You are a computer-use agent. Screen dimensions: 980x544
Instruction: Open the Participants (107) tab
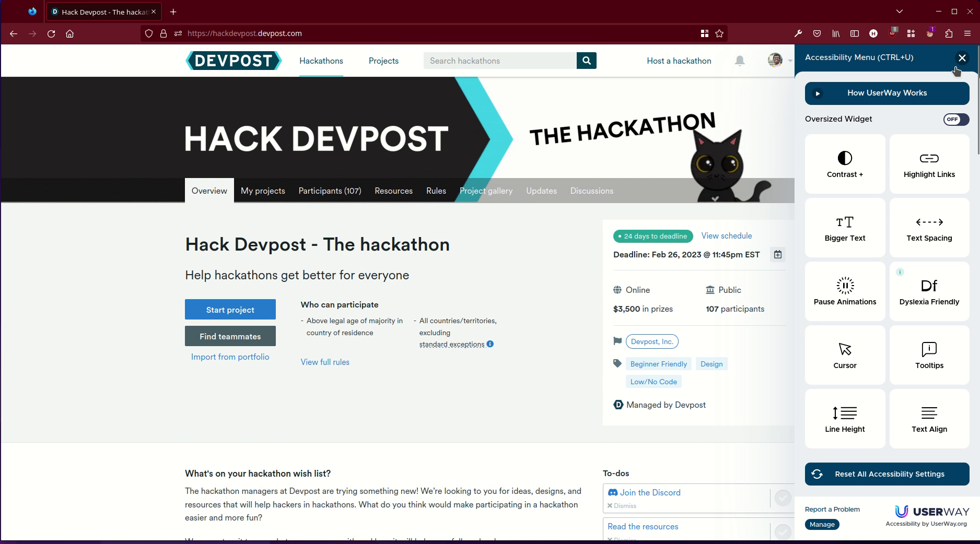pyautogui.click(x=330, y=191)
